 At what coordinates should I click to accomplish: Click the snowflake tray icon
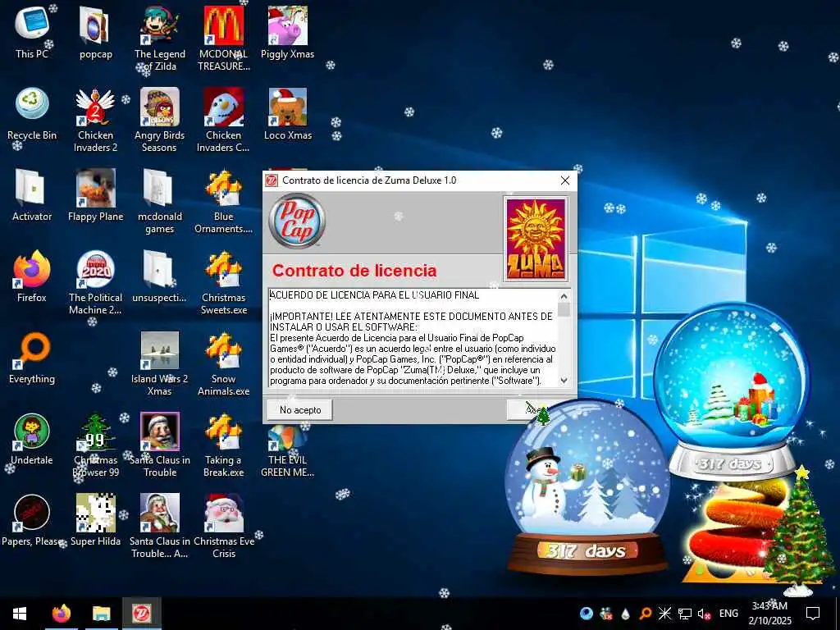tap(664, 614)
